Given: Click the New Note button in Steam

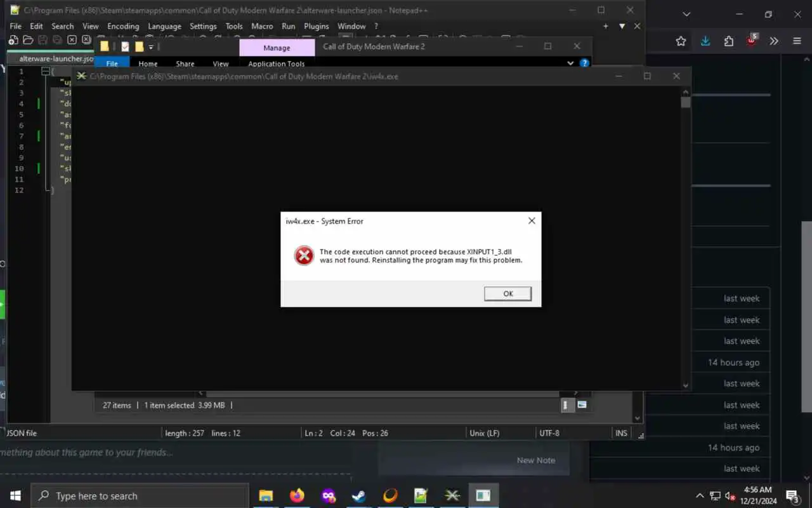Looking at the screenshot, I should pos(536,460).
